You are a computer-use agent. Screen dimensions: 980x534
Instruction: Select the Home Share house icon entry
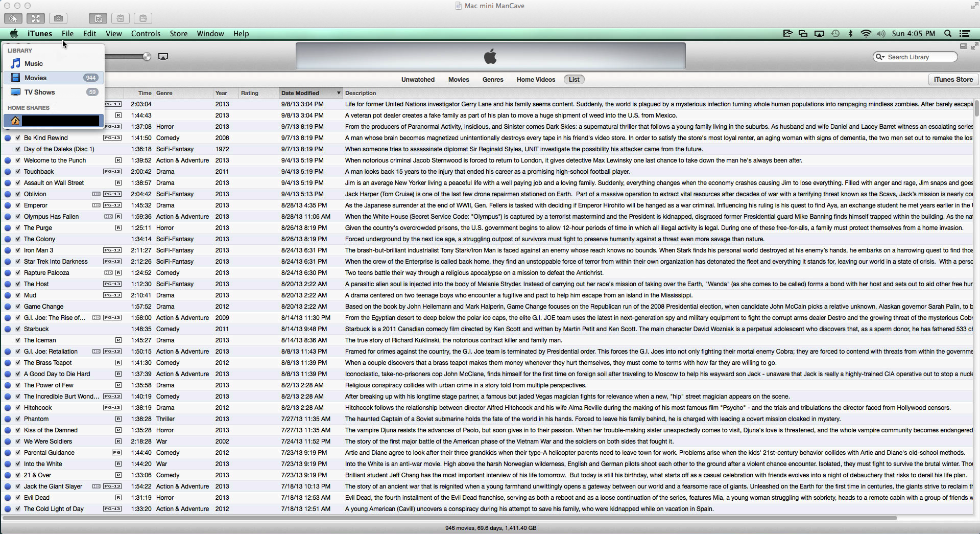15,121
